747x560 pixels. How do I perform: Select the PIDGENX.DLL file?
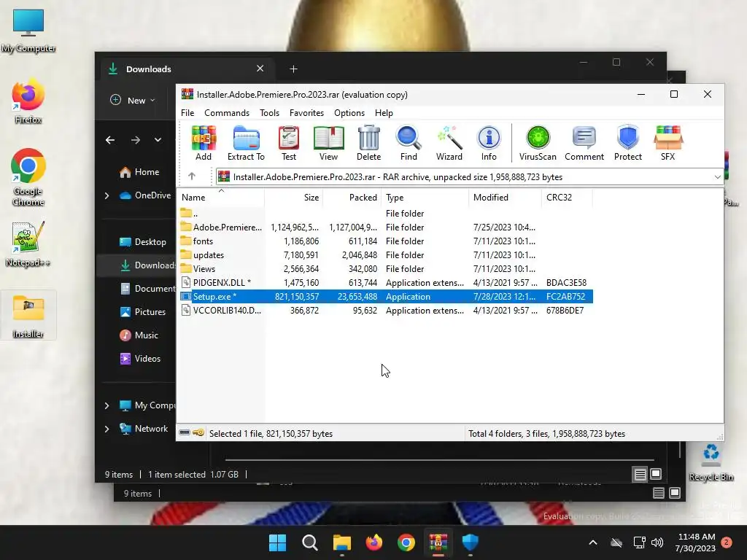click(386, 282)
